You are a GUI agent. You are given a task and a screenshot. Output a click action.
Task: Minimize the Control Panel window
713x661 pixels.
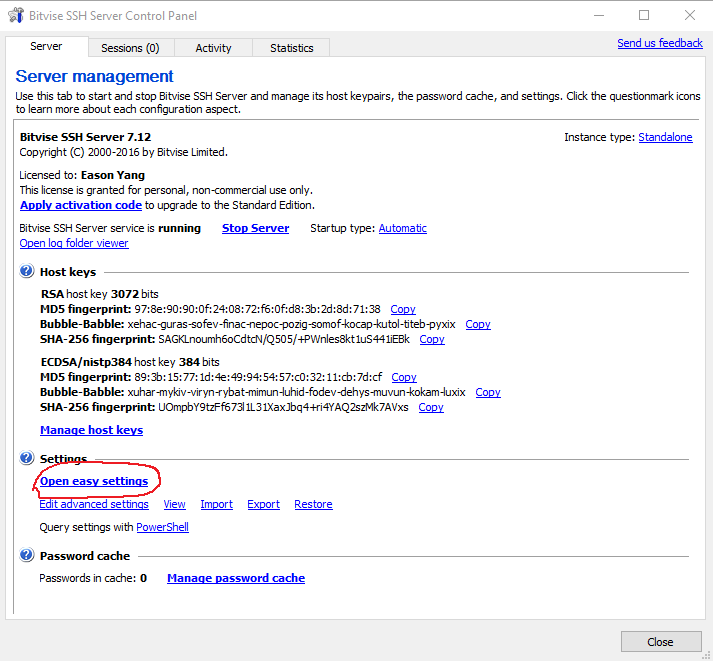pyautogui.click(x=599, y=15)
